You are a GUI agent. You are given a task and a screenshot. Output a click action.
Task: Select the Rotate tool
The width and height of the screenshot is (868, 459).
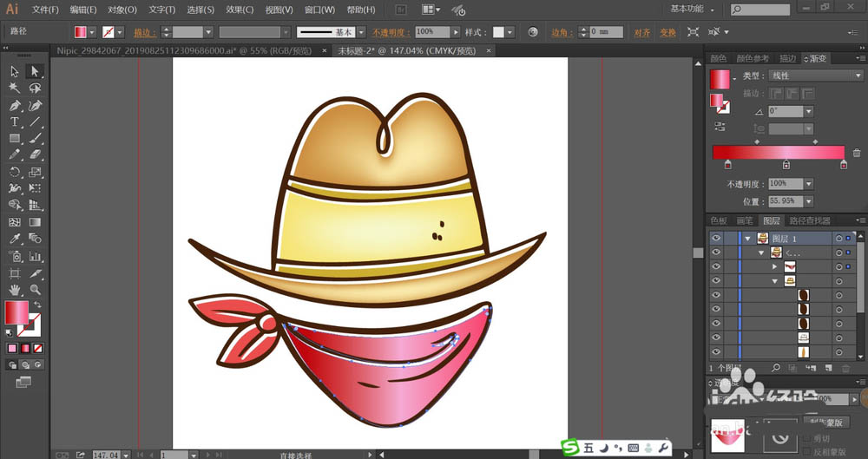click(x=15, y=172)
